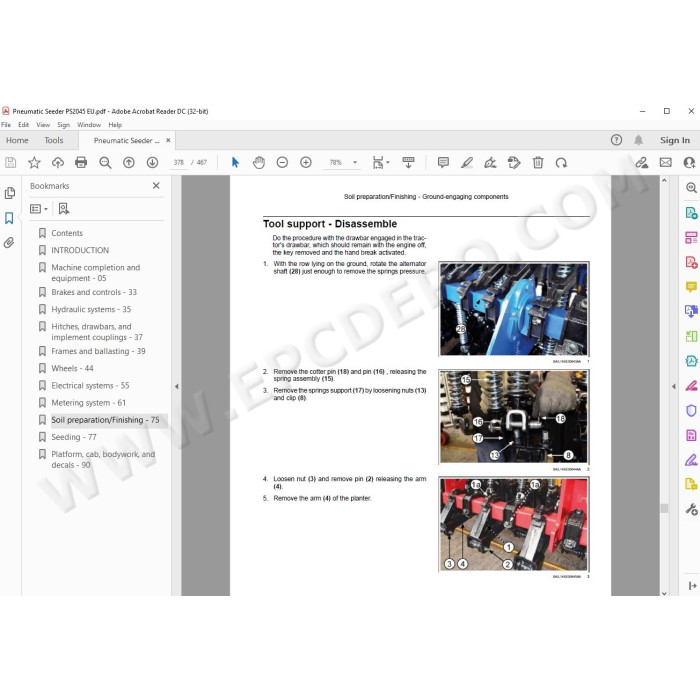This screenshot has width=700, height=700.
Task: Open the Help question mark
Action: click(x=617, y=140)
